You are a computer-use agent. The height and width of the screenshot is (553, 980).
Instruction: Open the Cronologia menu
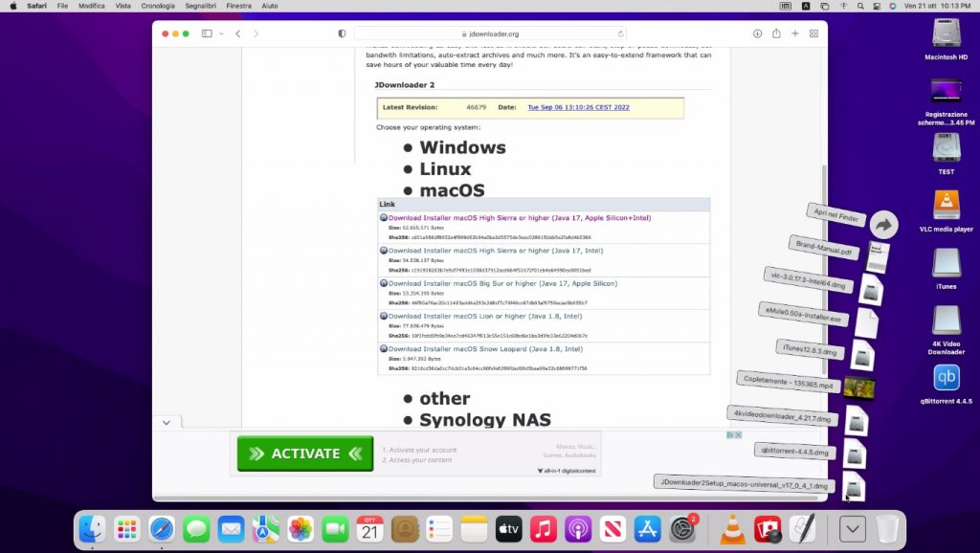pos(158,6)
